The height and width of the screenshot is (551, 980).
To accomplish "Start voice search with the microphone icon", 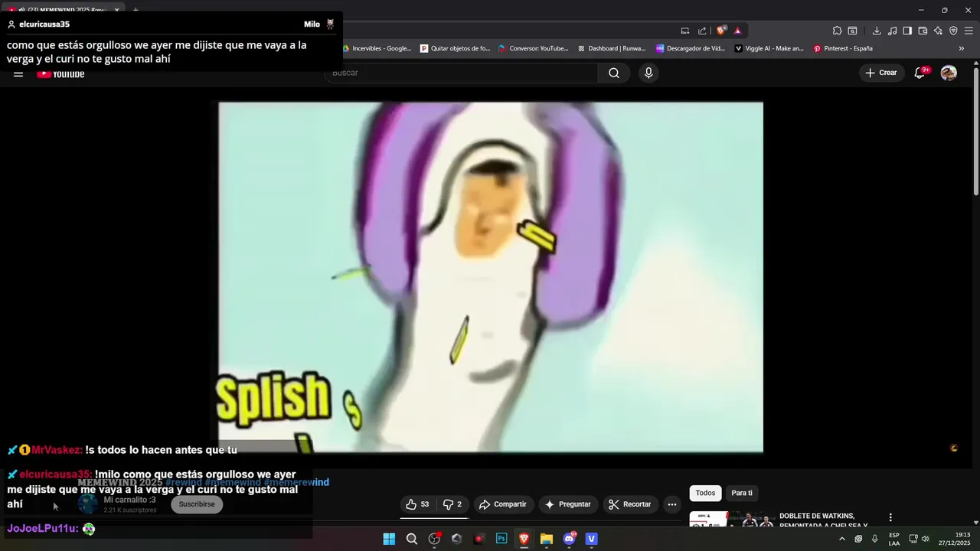I will coord(648,73).
